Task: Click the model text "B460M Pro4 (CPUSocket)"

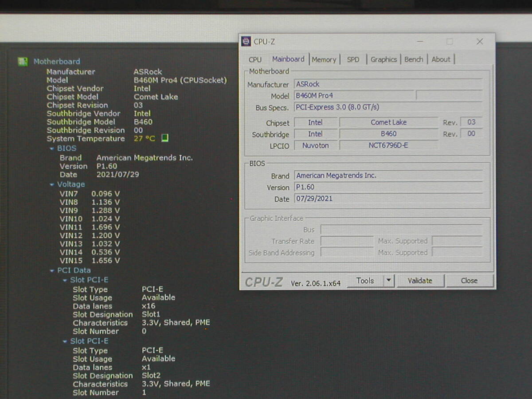Action: point(180,80)
